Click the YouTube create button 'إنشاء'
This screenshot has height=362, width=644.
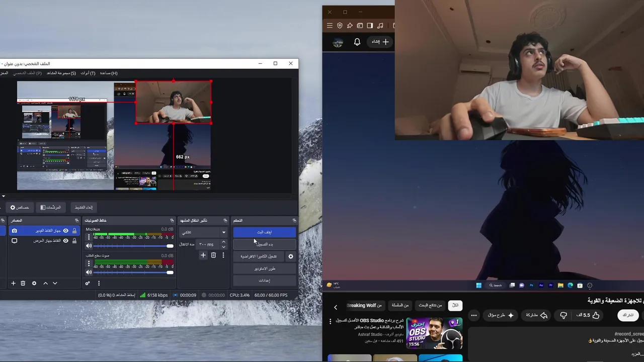coord(380,42)
